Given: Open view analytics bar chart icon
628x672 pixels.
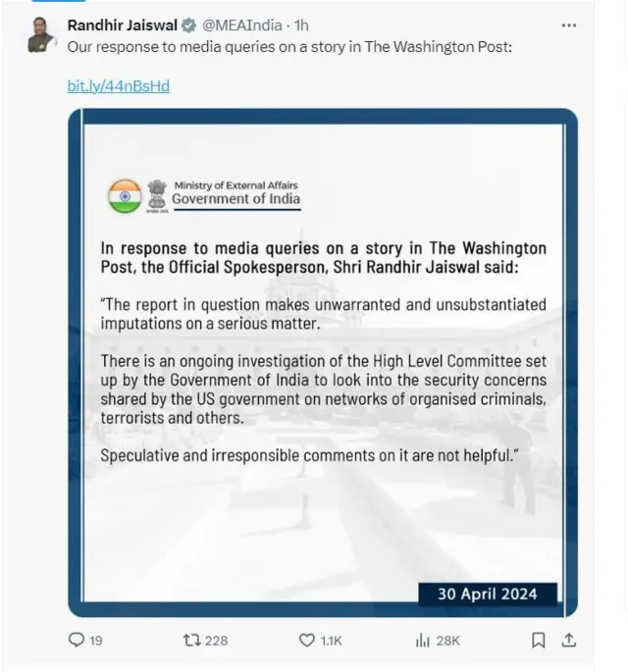Looking at the screenshot, I should [423, 640].
